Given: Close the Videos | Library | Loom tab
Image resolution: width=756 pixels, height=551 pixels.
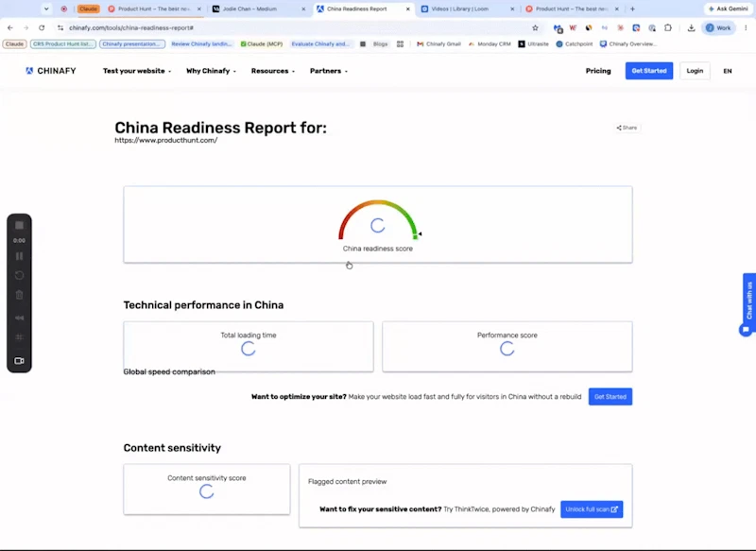Looking at the screenshot, I should click(x=512, y=9).
